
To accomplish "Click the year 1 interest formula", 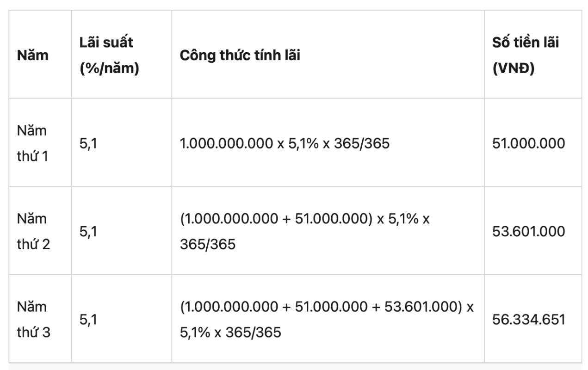I will coord(285,143).
